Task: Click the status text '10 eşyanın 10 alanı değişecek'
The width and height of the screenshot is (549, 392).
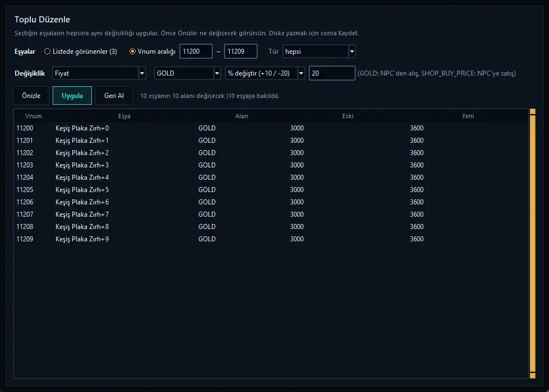Action: [183, 96]
